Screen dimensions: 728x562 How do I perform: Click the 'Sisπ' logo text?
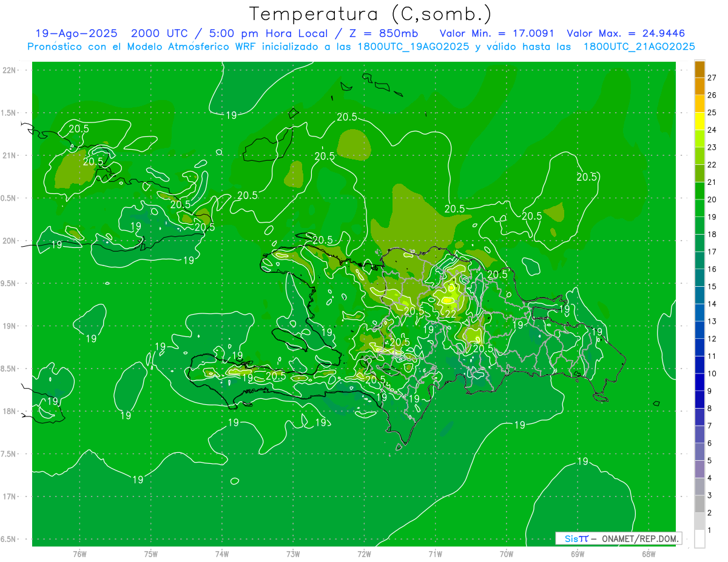(576, 538)
